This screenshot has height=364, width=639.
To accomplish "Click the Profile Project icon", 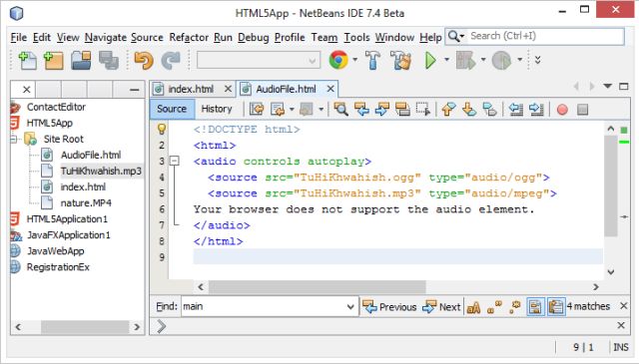I will 501,60.
